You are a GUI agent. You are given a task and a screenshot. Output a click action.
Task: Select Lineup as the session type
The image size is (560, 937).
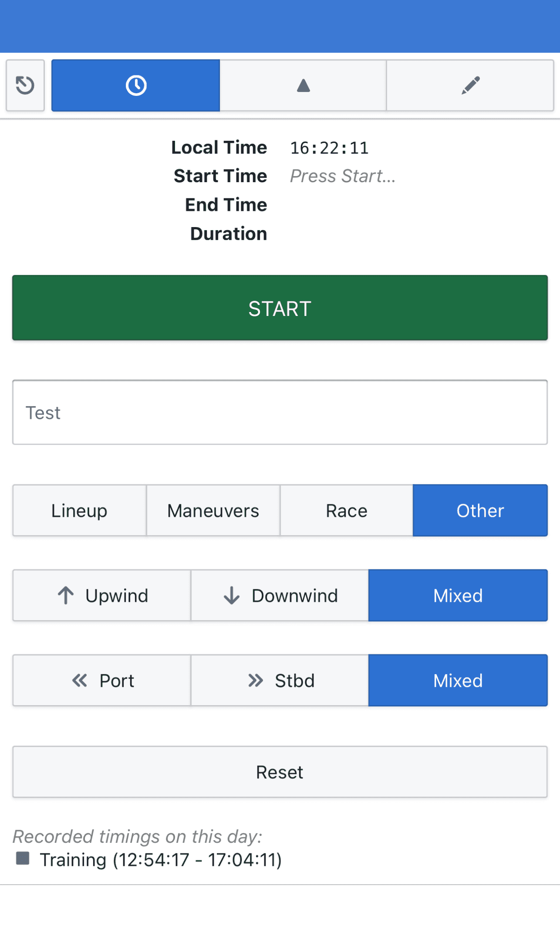click(79, 510)
